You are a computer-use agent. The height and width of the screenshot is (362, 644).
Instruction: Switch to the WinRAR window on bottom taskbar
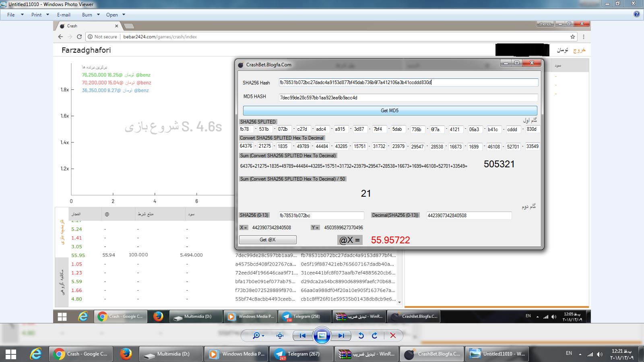[367, 354]
